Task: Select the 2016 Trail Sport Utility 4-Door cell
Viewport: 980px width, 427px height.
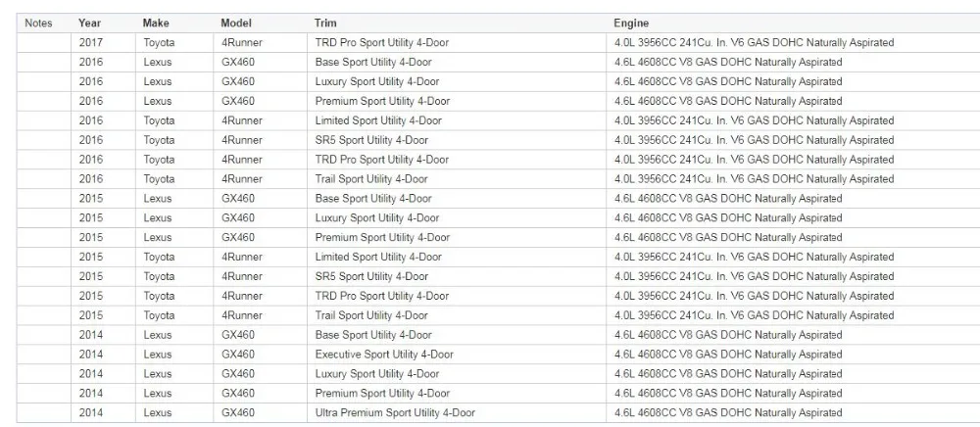Action: pyautogui.click(x=457, y=179)
